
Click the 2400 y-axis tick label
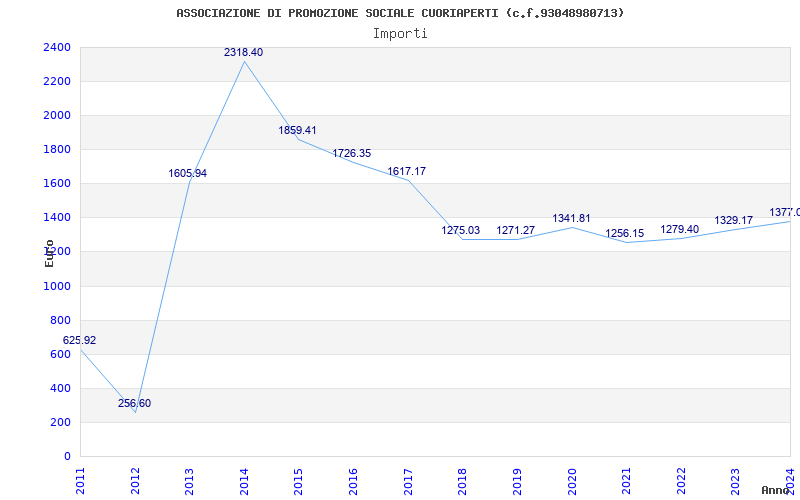click(57, 47)
